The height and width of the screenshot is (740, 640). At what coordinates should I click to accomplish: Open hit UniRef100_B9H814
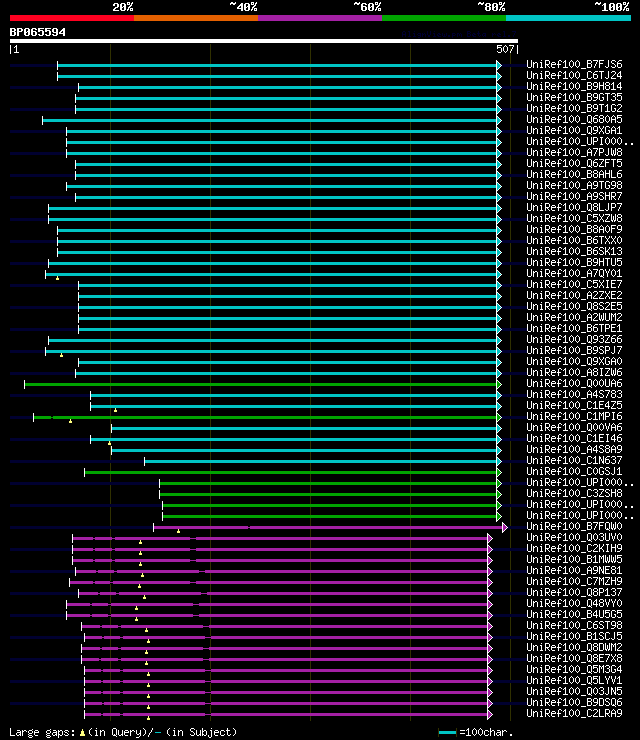click(x=574, y=86)
